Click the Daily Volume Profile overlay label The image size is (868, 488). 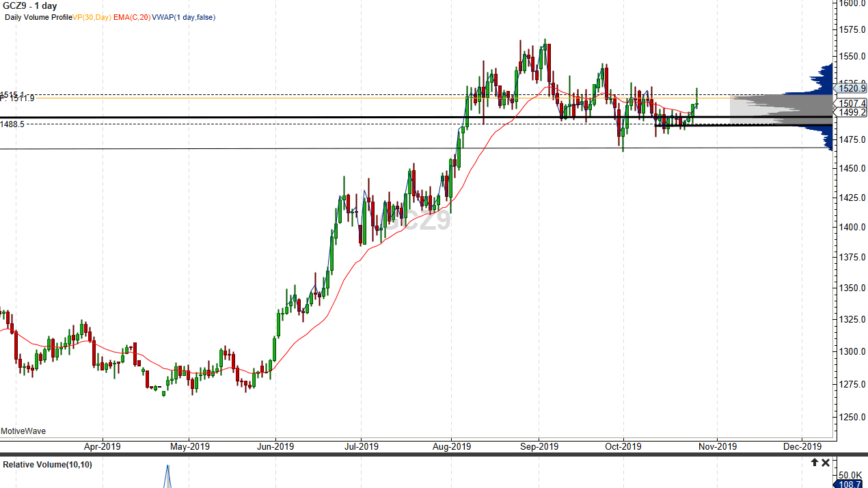point(38,18)
